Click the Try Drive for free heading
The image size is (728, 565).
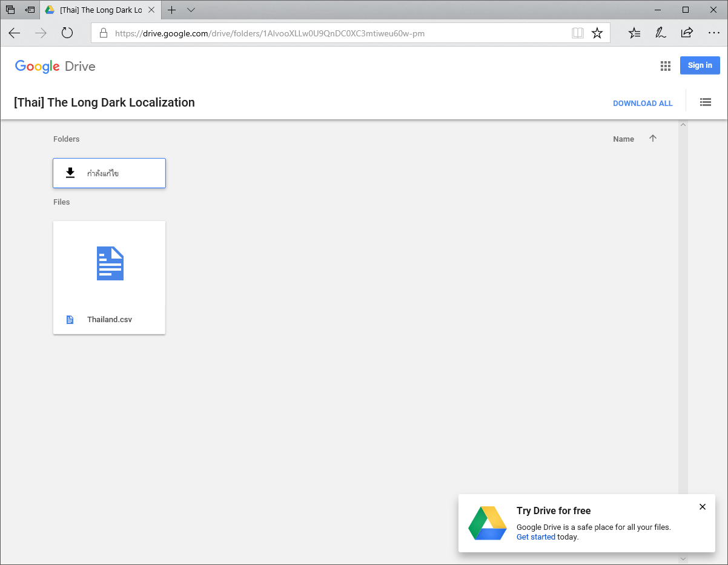[554, 510]
